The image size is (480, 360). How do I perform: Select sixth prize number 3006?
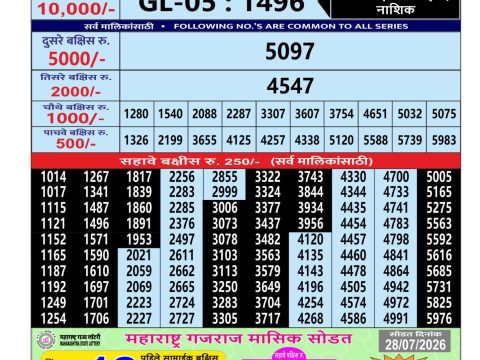(x=225, y=208)
